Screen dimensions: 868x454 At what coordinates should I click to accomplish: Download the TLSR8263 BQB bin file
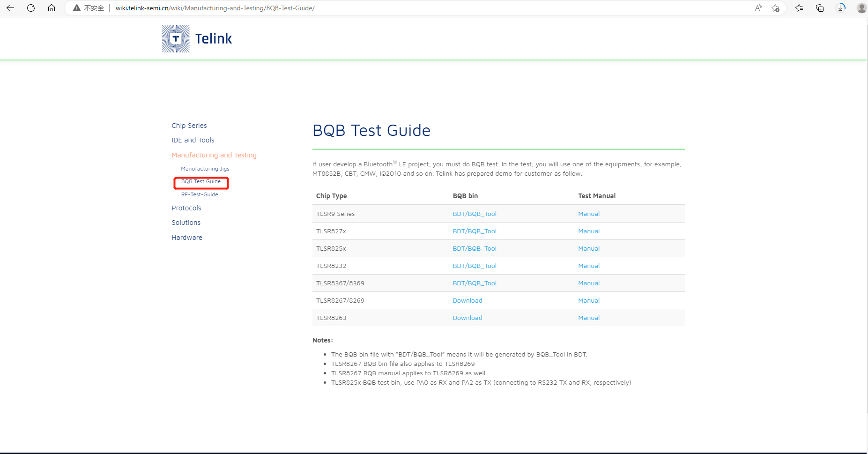point(467,318)
